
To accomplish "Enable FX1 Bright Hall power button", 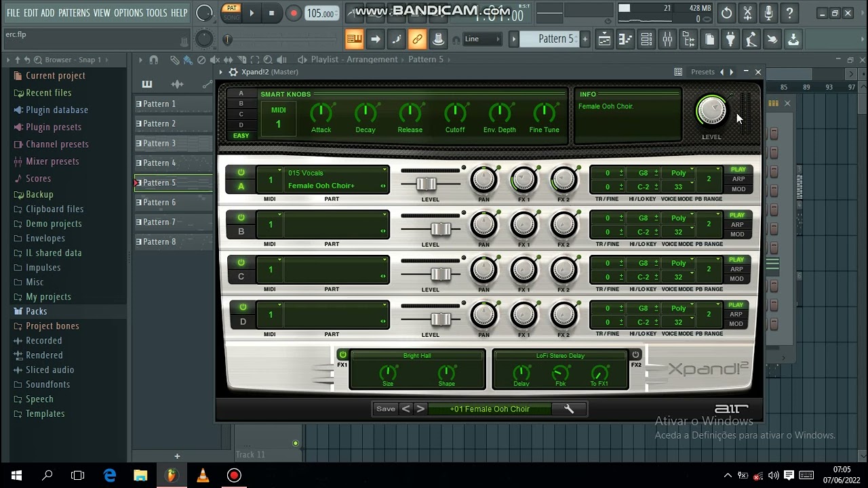I will pyautogui.click(x=342, y=354).
